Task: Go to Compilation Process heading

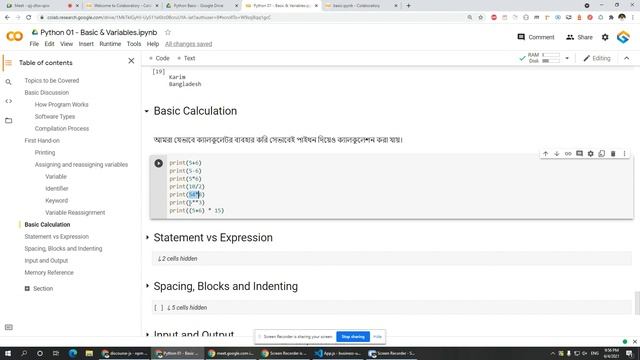Action: click(x=62, y=129)
